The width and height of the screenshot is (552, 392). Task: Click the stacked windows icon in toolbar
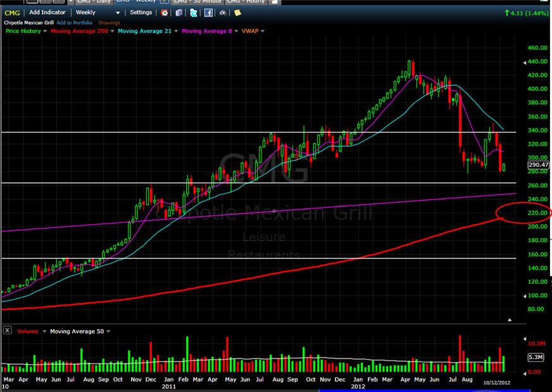click(x=179, y=13)
